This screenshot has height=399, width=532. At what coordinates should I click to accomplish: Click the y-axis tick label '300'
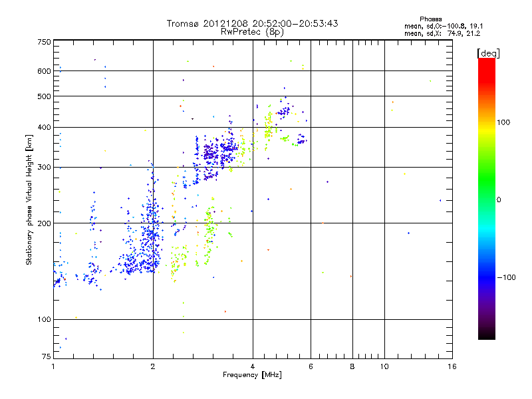tap(45, 168)
